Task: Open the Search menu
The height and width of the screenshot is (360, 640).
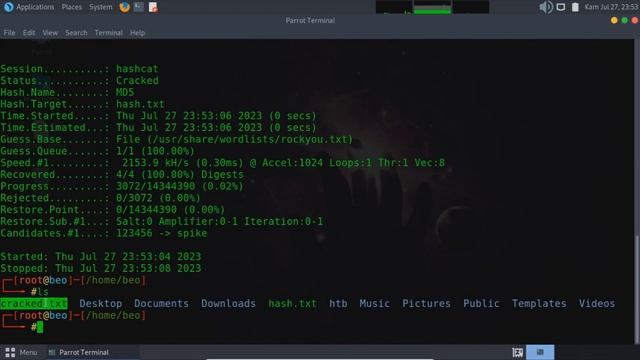Action: (x=76, y=33)
